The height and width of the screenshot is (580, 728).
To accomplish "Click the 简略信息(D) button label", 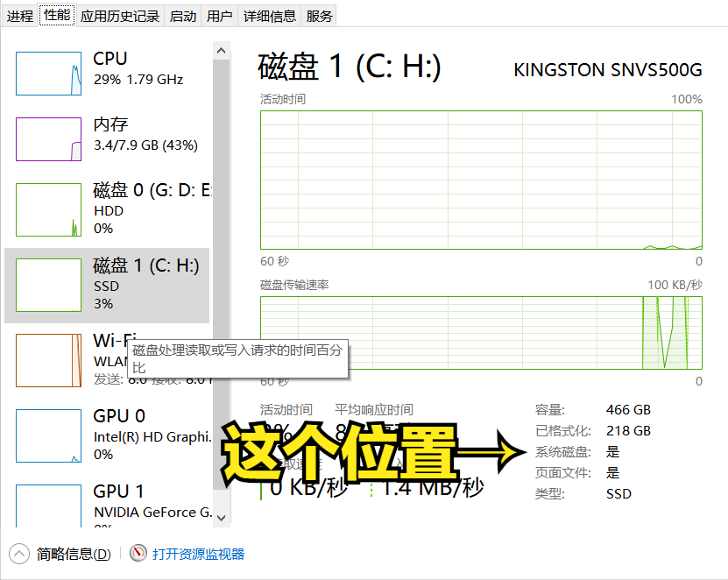I will pyautogui.click(x=74, y=554).
